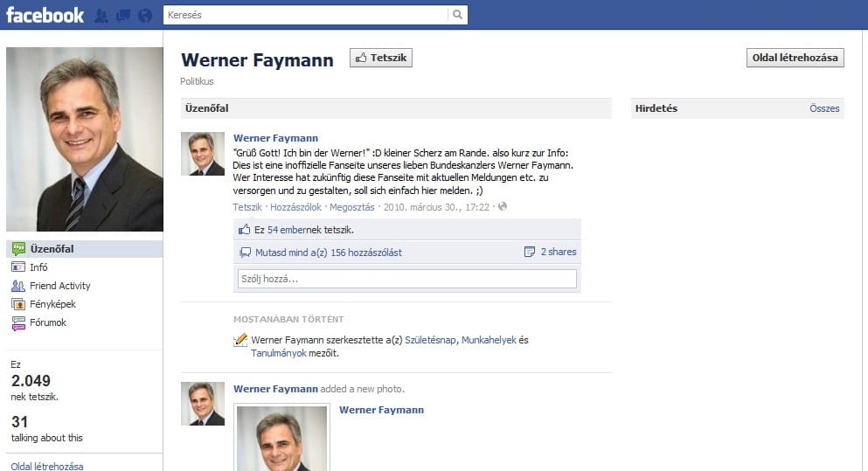868x471 pixels.
Task: Click the first post's avatar thumbnail
Action: click(203, 154)
